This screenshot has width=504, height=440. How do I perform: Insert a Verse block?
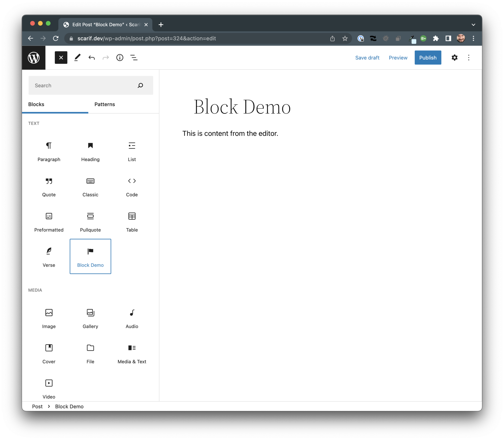49,257
